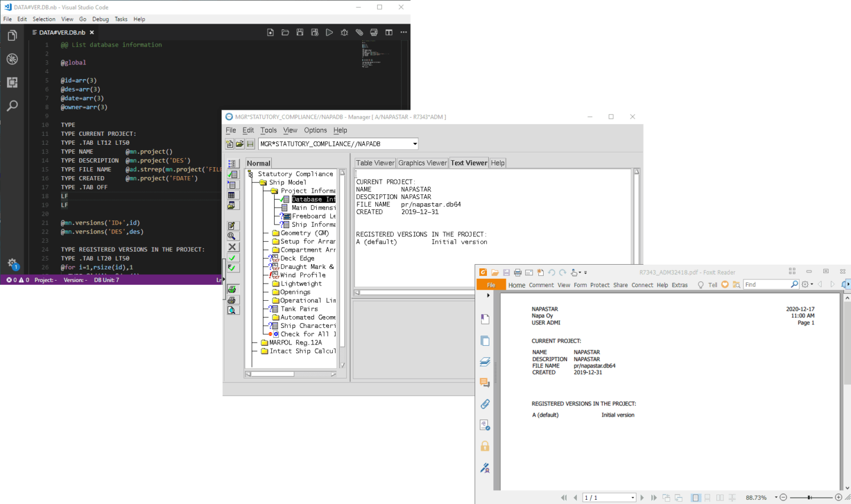Click the red X delete icon in Manager
The height and width of the screenshot is (504, 851).
232,246
